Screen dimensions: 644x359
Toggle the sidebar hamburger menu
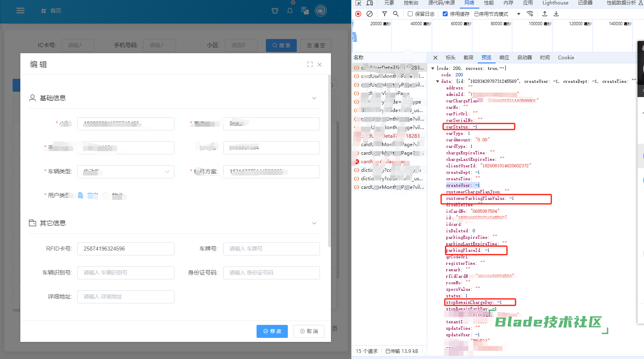(20, 11)
